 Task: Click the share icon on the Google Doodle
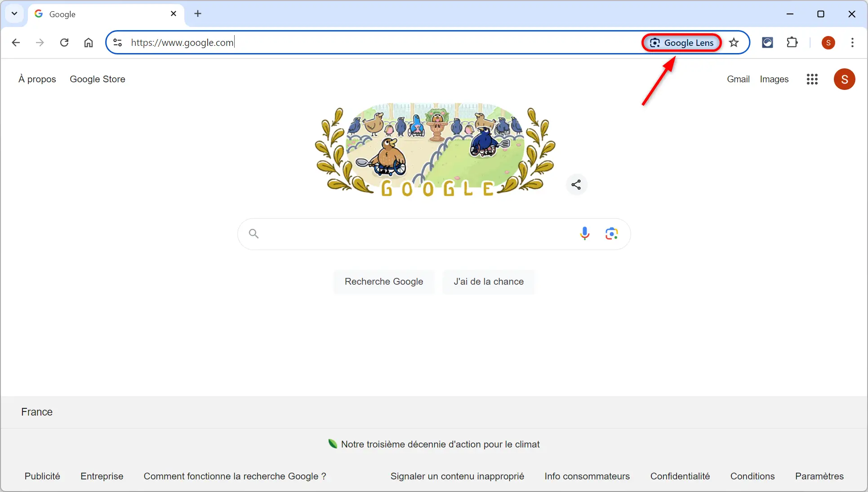(x=576, y=184)
